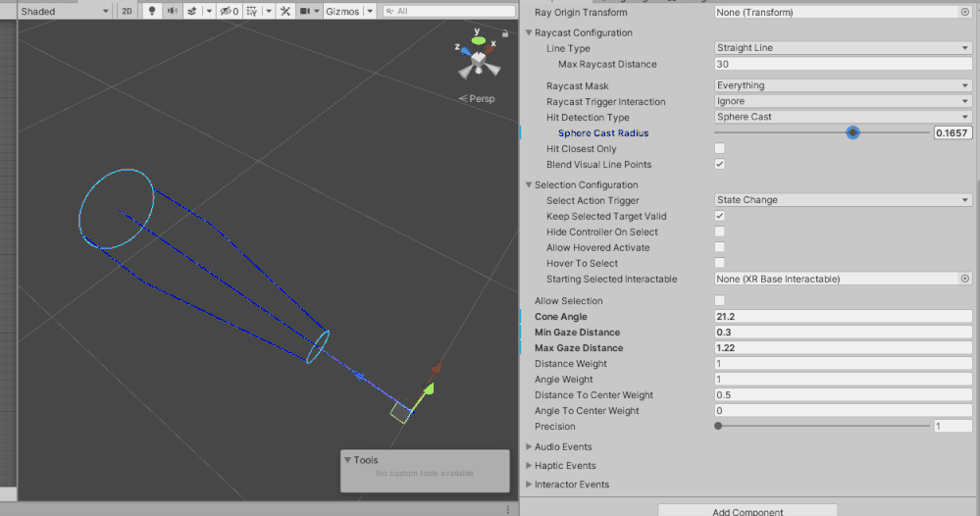The width and height of the screenshot is (980, 516).
Task: Click the green Y axis of orientation gizmo
Action: [478, 40]
